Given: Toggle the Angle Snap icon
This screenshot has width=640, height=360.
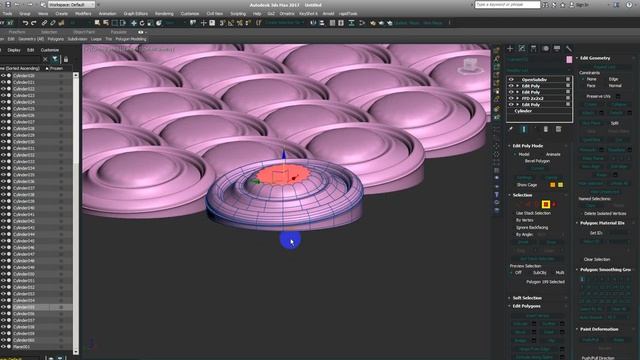Looking at the screenshot, I should [x=231, y=23].
